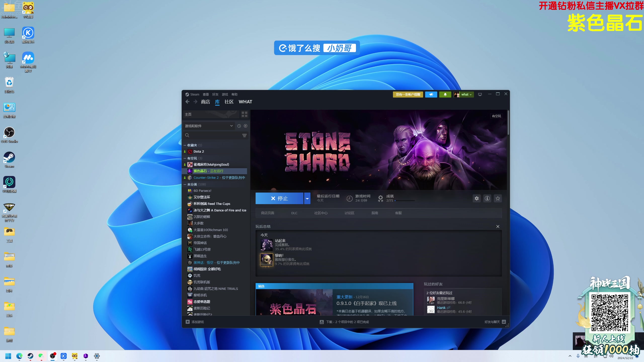Open the 社区中心 link
The width and height of the screenshot is (644, 362).
[321, 213]
